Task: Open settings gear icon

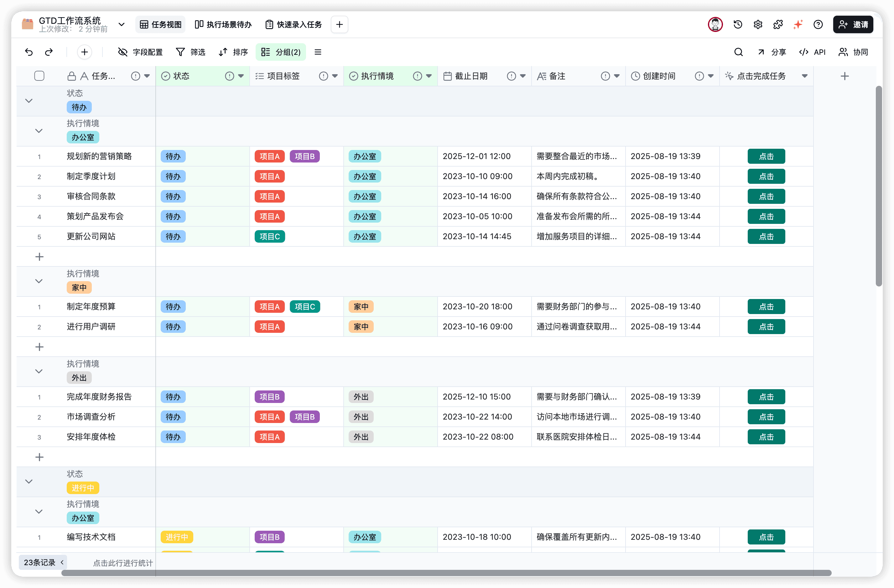Action: 758,24
